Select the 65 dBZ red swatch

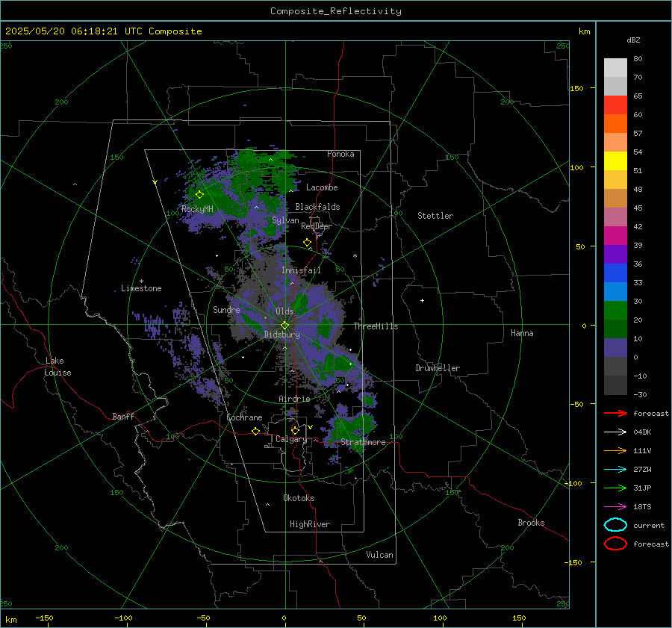pyautogui.click(x=615, y=105)
